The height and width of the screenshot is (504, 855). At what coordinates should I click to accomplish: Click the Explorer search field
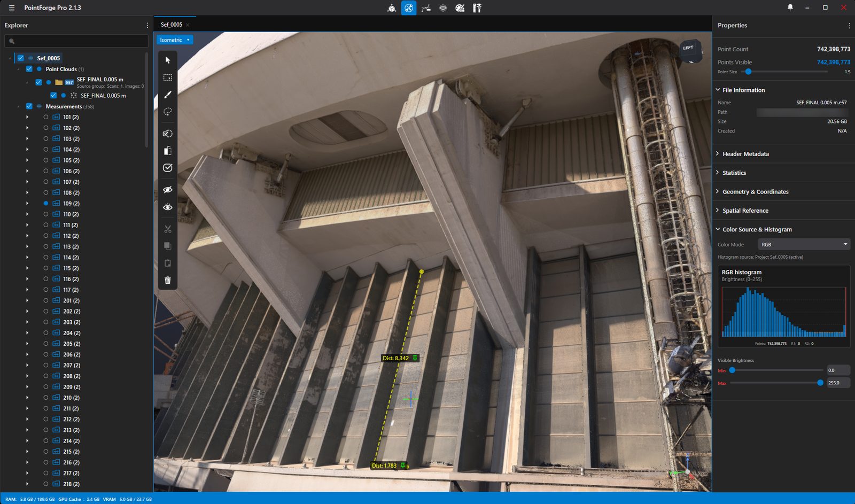[76, 41]
